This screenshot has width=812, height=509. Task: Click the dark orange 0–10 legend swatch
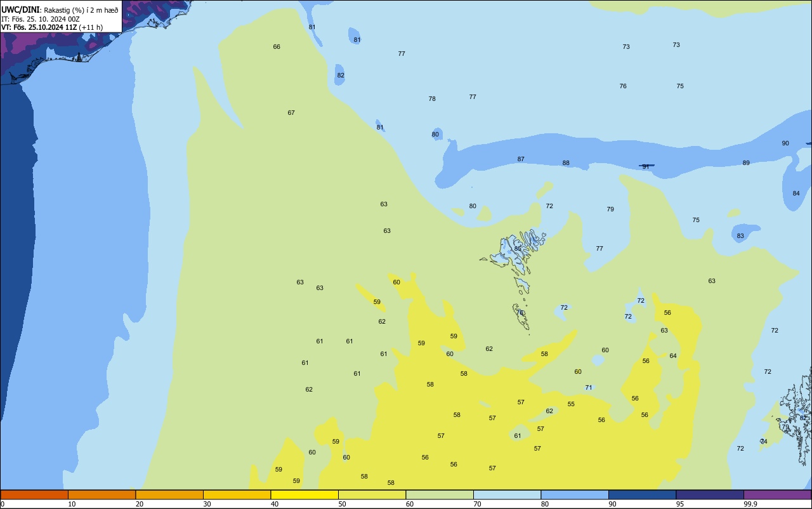(34, 494)
